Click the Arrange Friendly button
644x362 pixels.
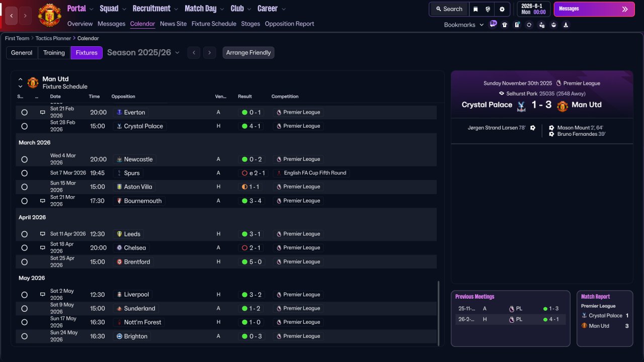[x=249, y=53]
